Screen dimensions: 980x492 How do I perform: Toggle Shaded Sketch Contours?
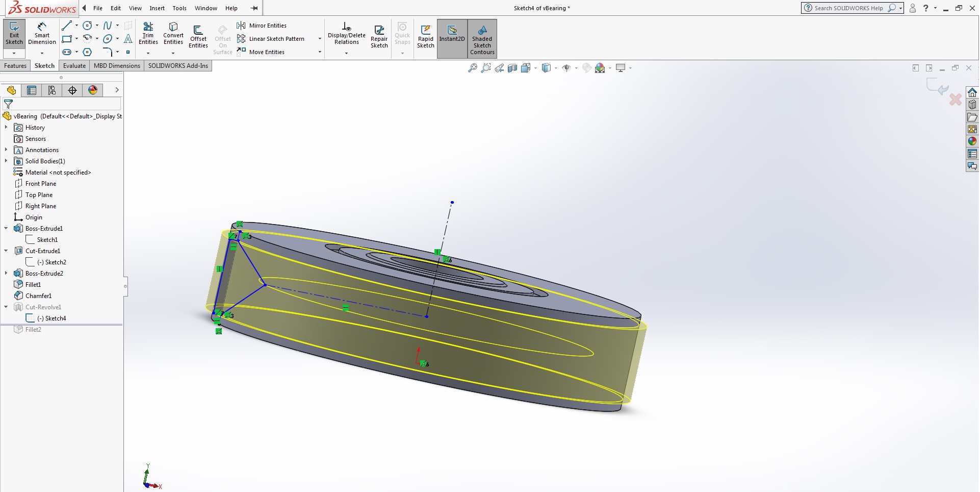[482, 39]
